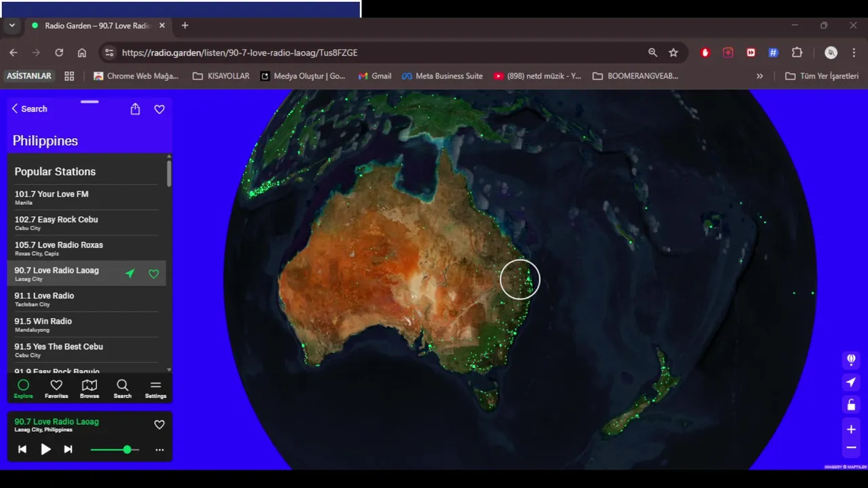The width and height of the screenshot is (868, 488).
Task: Favorite the now playing station heart
Action: (159, 424)
